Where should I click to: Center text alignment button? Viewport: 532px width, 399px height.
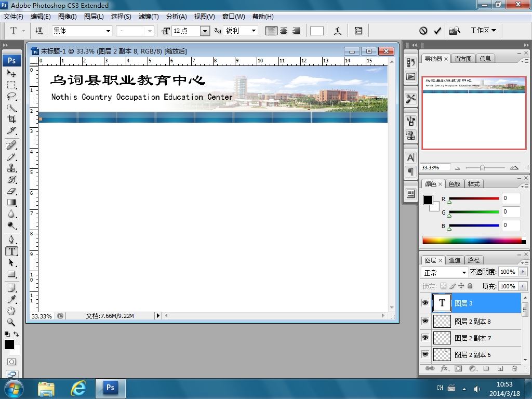click(284, 31)
